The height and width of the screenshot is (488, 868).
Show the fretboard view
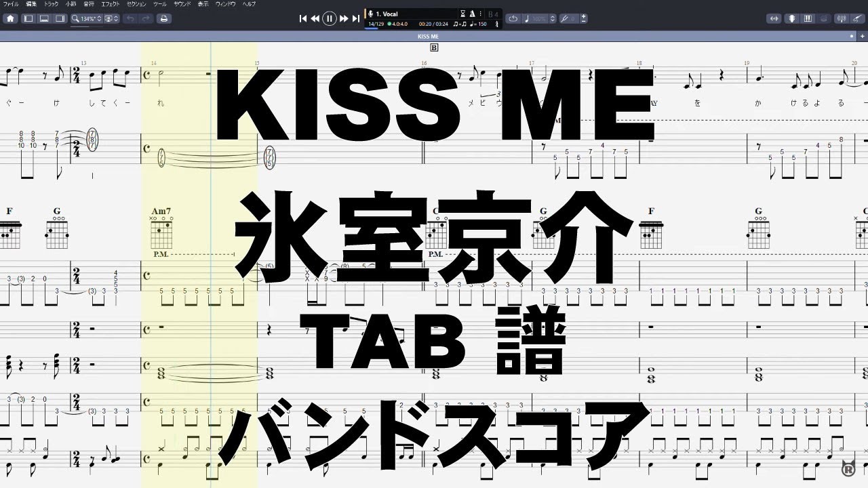(x=793, y=18)
